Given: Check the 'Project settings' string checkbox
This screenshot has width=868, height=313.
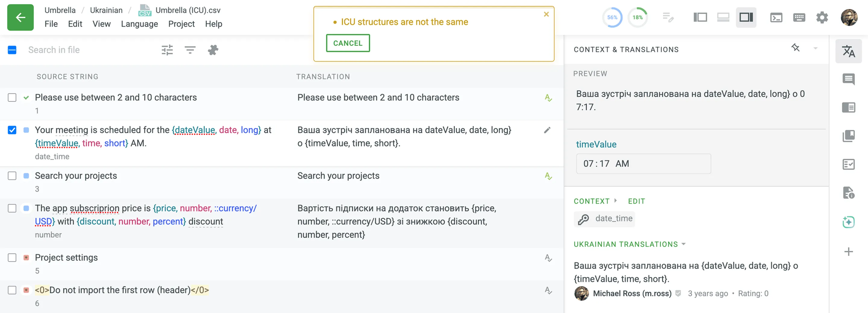Looking at the screenshot, I should (x=12, y=258).
